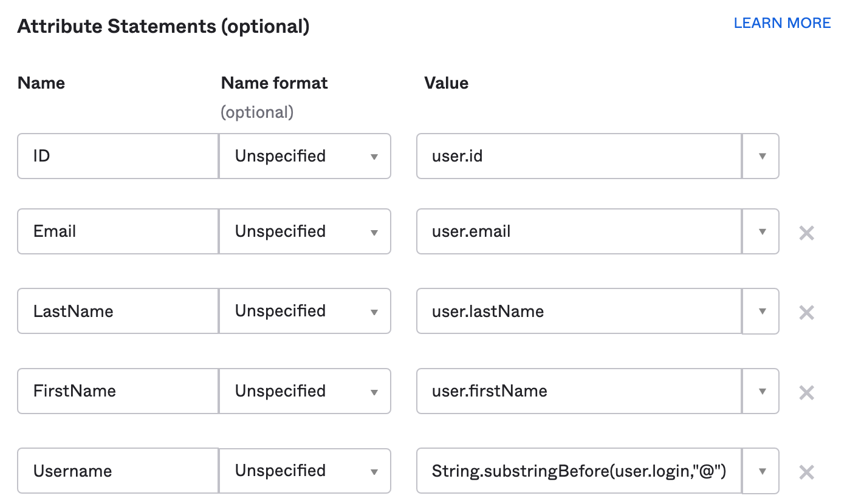Viewport: 847px width, 504px height.
Task: Delete the FirstName attribute row
Action: [806, 392]
